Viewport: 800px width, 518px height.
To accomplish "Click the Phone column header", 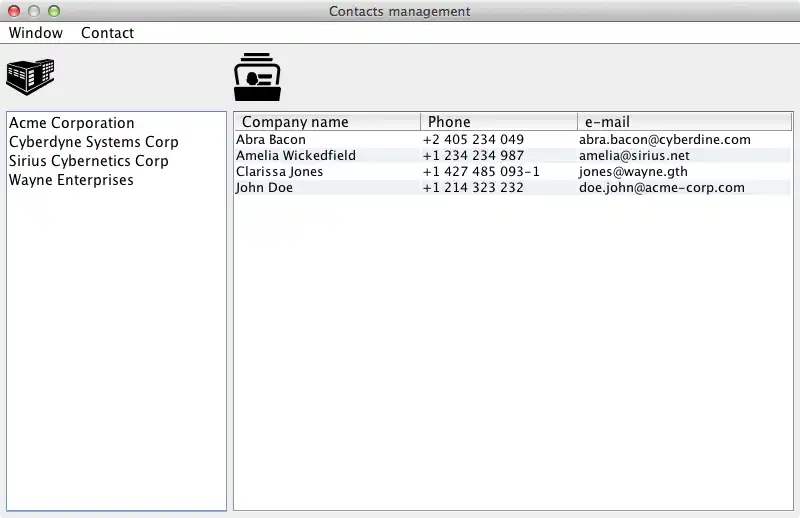I will (x=449, y=122).
